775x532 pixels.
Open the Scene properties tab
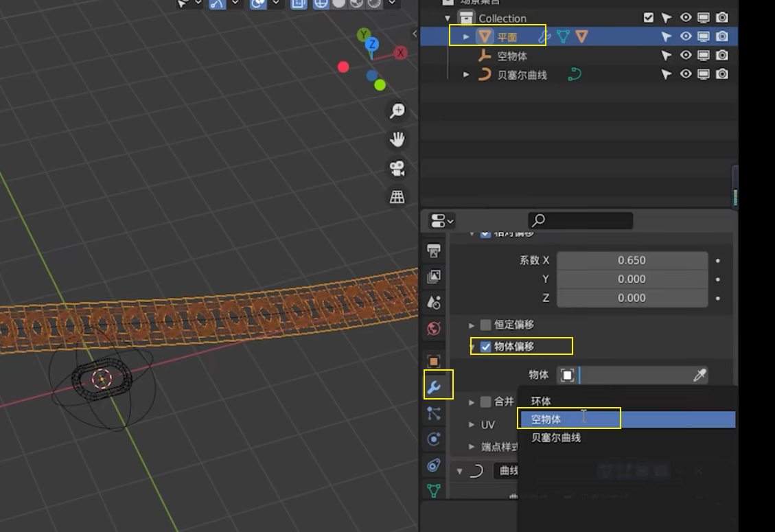[x=434, y=302]
